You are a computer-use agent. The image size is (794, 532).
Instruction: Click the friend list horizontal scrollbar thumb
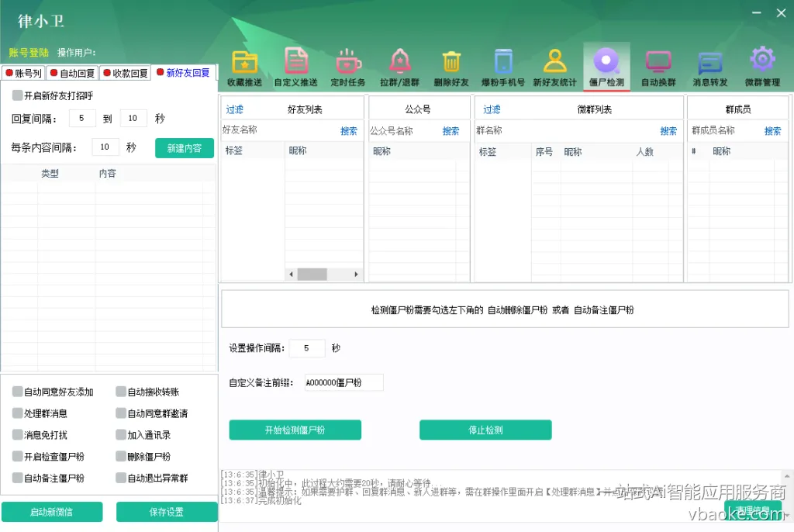(x=312, y=274)
